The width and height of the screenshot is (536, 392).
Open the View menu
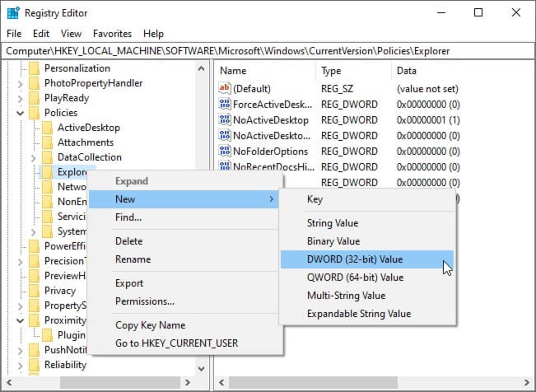click(x=71, y=34)
